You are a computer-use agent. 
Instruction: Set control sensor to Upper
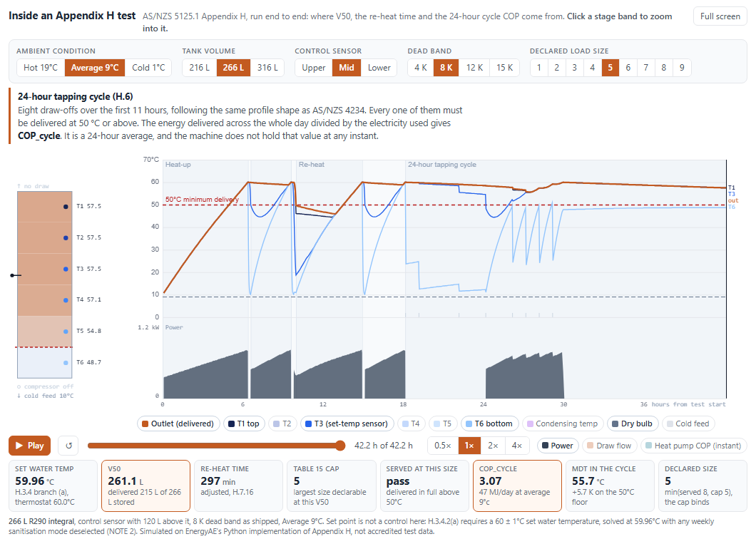(x=313, y=68)
